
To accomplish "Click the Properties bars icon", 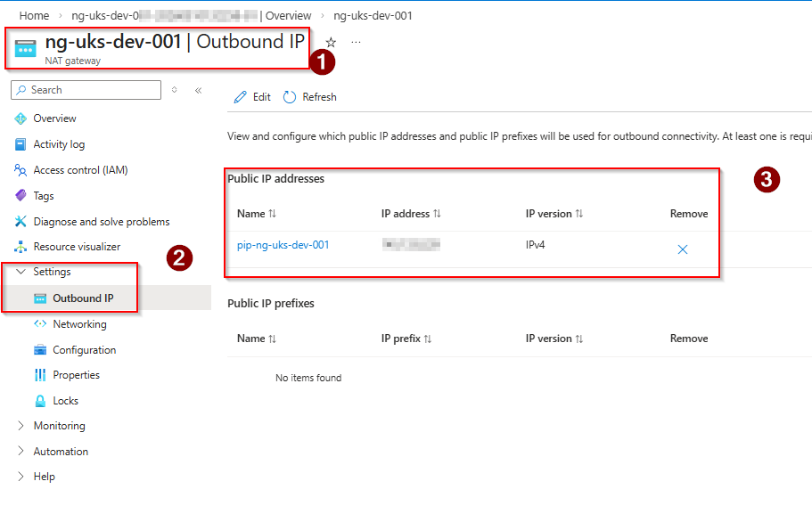I will 40,375.
